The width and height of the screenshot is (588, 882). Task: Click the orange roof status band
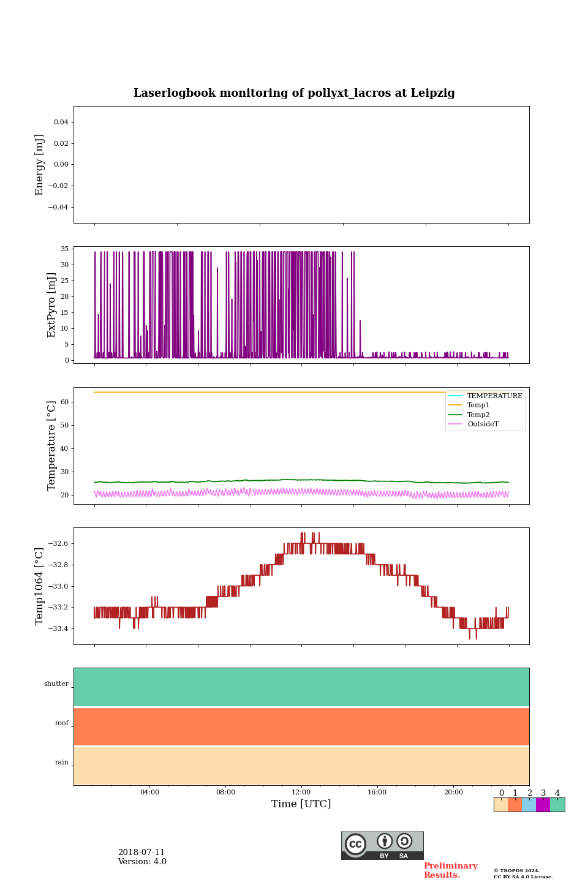[301, 726]
